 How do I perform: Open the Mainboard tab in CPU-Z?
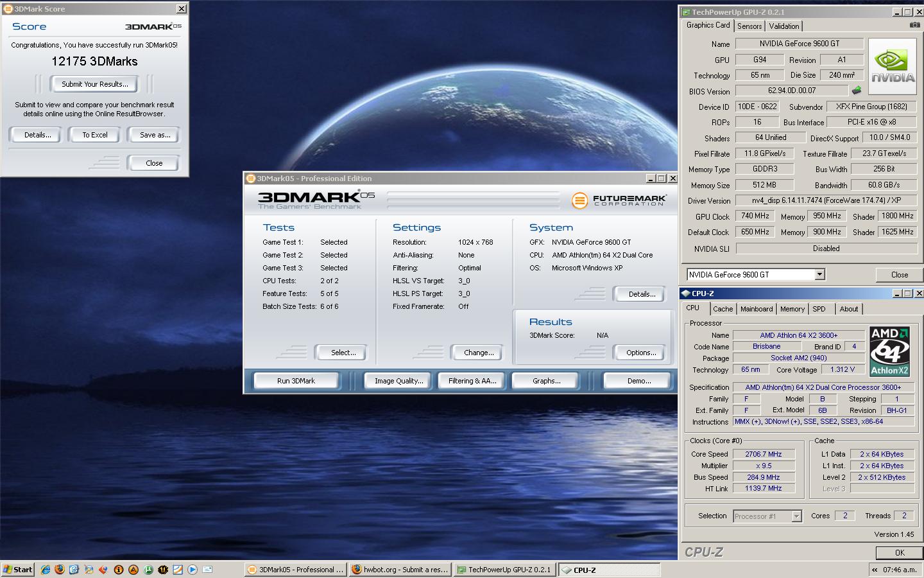(757, 309)
